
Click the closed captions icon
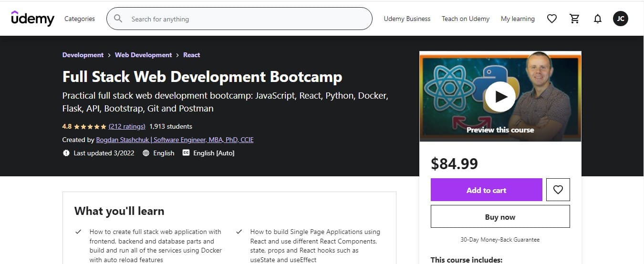point(186,153)
